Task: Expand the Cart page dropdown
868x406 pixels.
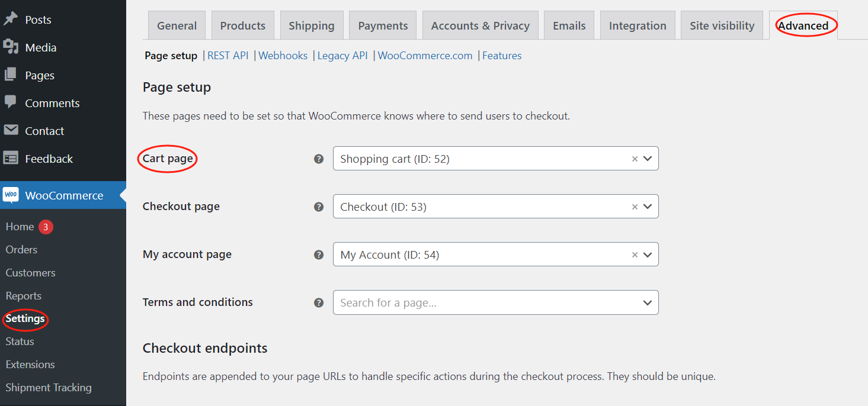Action: 647,158
